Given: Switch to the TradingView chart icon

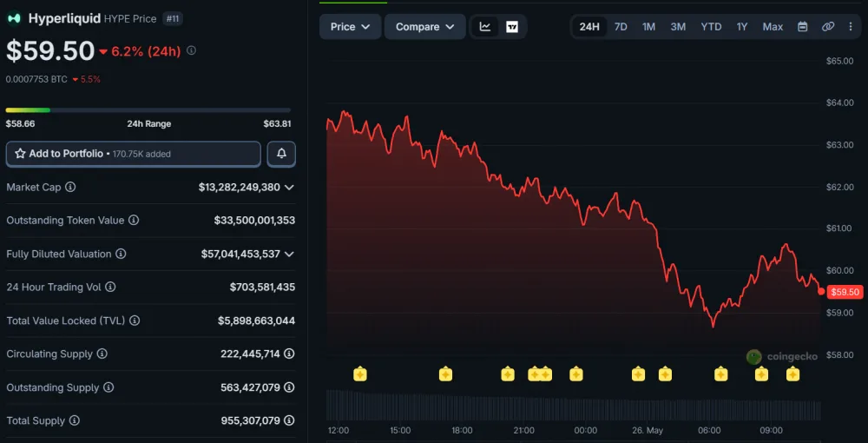Looking at the screenshot, I should coord(512,27).
